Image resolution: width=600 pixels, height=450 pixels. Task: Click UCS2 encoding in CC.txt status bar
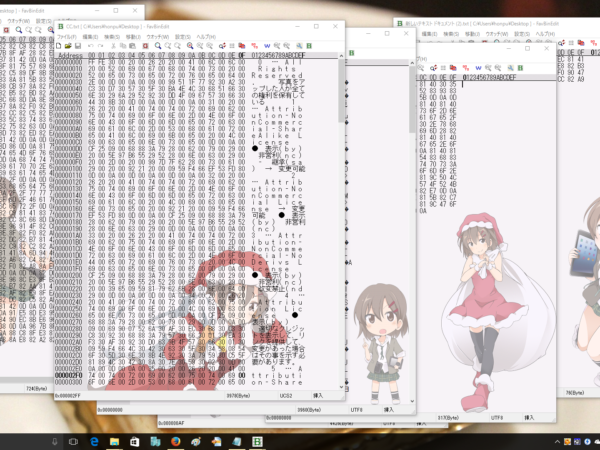(286, 396)
